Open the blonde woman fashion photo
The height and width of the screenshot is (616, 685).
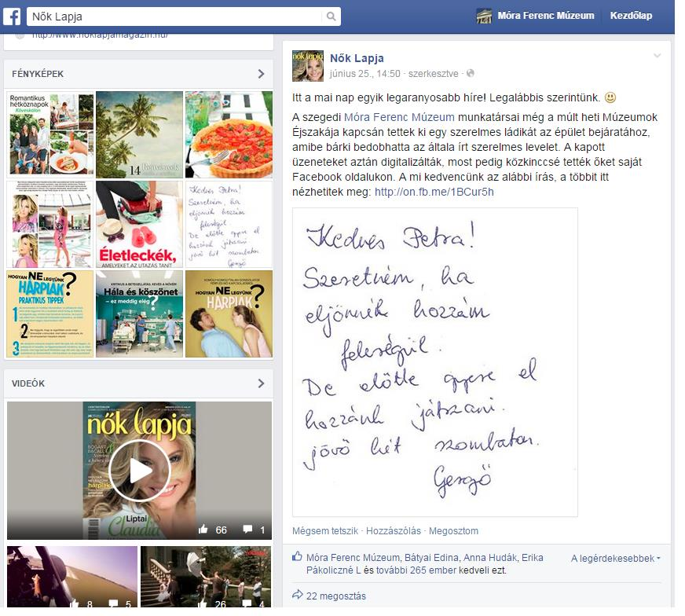pyautogui.click(x=50, y=224)
